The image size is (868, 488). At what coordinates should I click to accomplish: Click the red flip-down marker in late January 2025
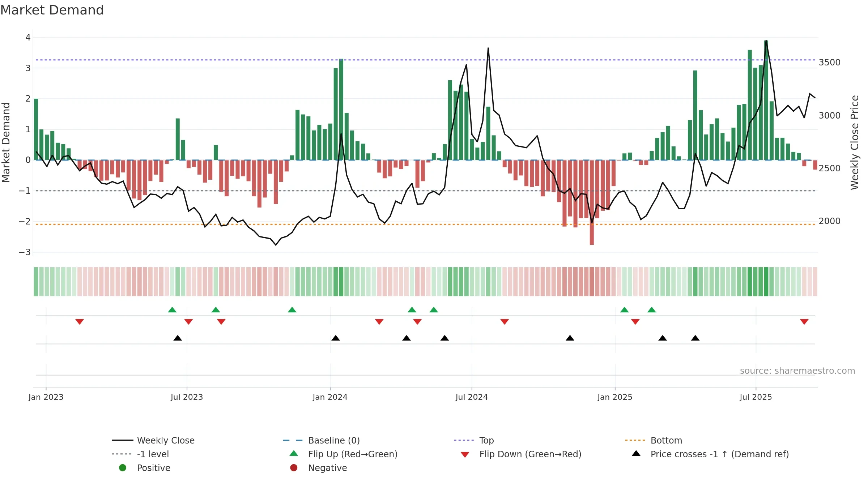635,322
